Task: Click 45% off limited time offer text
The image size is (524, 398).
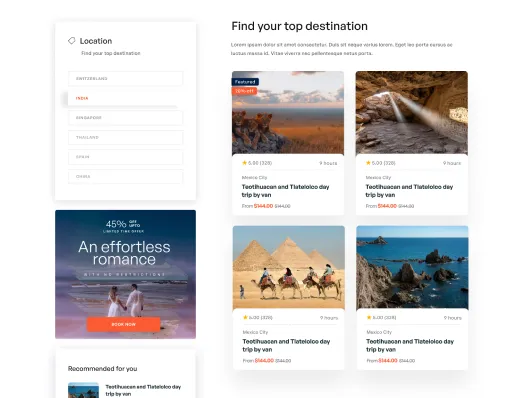Action: point(123,226)
